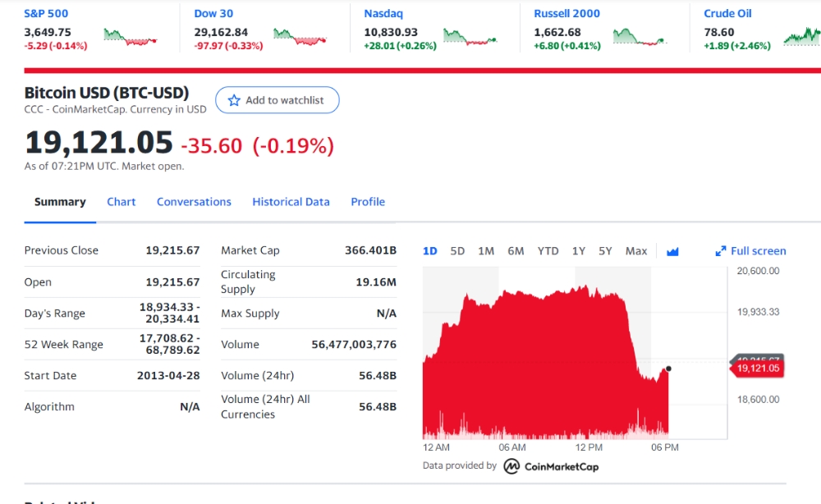Click the 19,121.05 price marker on chart
The image size is (821, 504).
coord(757,369)
